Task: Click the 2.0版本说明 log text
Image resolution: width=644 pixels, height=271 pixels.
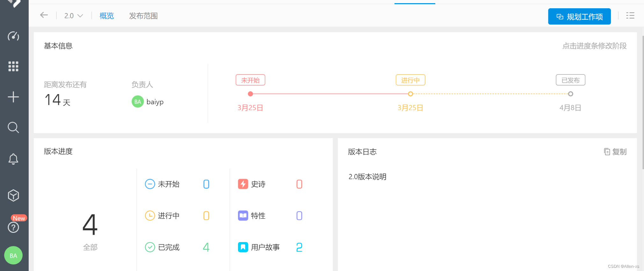Action: (367, 177)
